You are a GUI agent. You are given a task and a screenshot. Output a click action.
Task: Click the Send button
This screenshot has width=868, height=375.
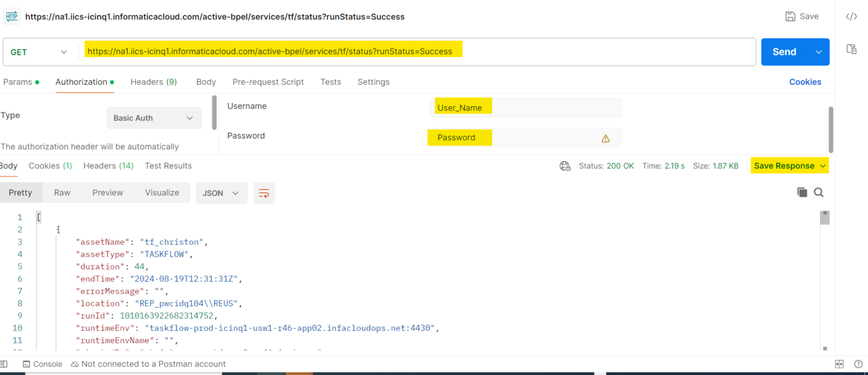tap(784, 51)
